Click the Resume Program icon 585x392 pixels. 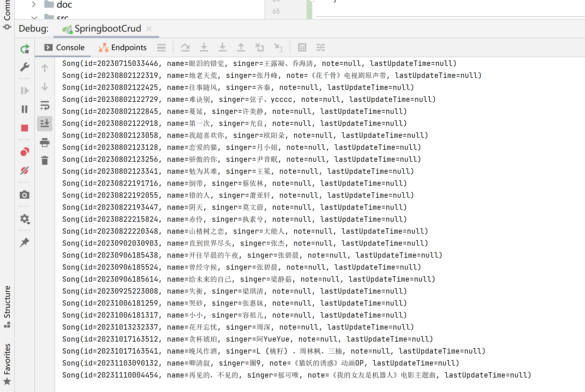[25, 90]
